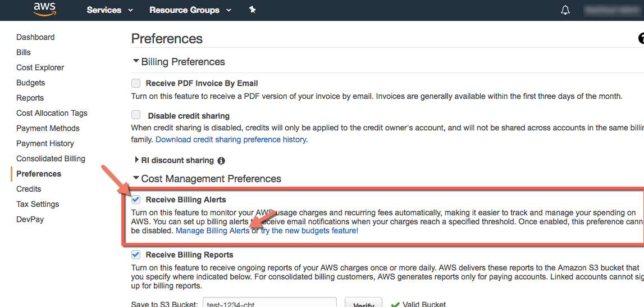Go to Dashboard in the sidebar
This screenshot has height=307, width=644.
coord(35,37)
